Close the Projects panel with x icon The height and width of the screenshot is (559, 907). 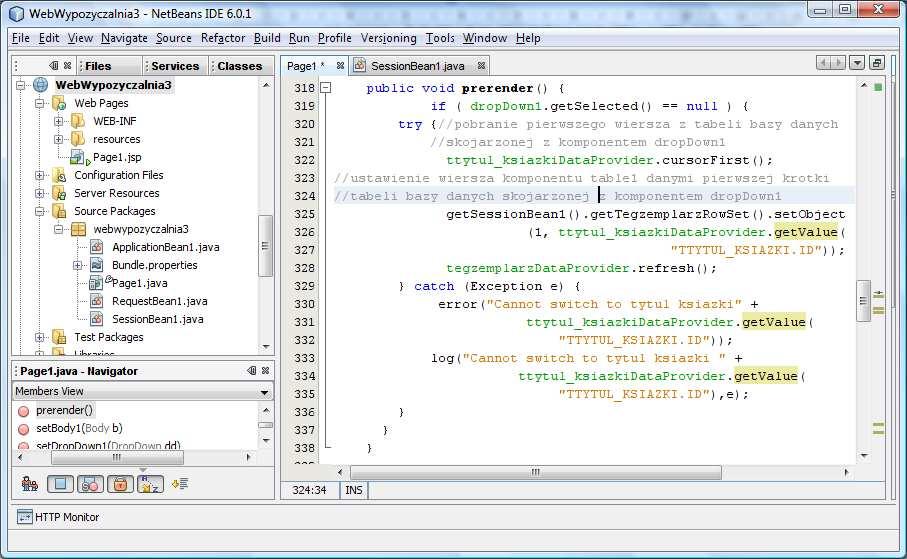[x=68, y=65]
